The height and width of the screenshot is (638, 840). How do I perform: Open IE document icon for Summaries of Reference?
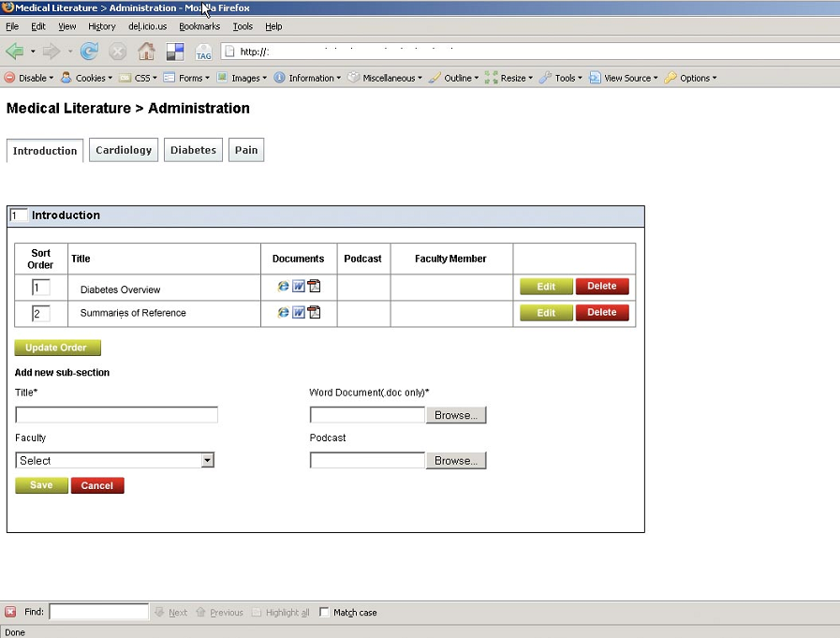tap(283, 312)
